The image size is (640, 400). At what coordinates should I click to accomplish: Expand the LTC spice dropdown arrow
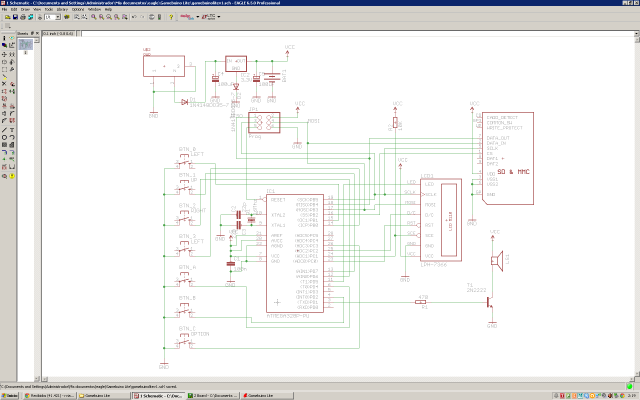(x=219, y=17)
